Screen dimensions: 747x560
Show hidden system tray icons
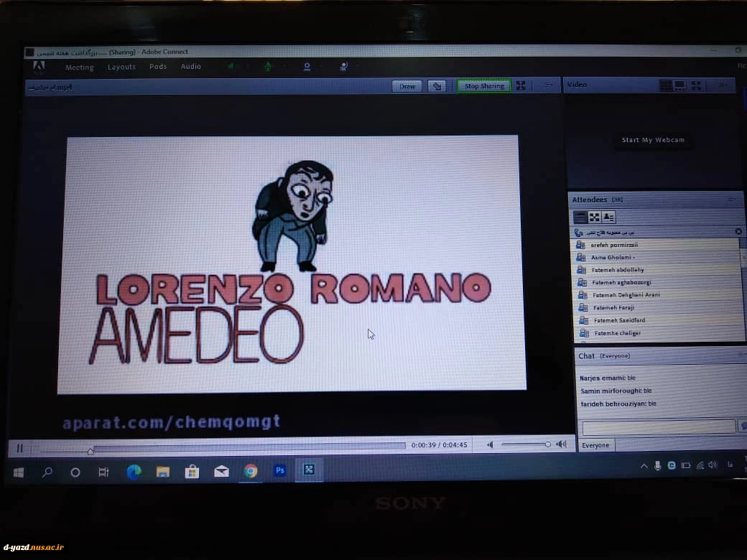[x=644, y=466]
